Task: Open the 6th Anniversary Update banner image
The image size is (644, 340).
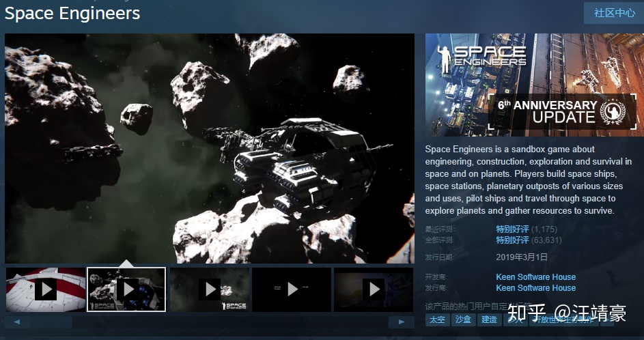Action: tap(534, 85)
